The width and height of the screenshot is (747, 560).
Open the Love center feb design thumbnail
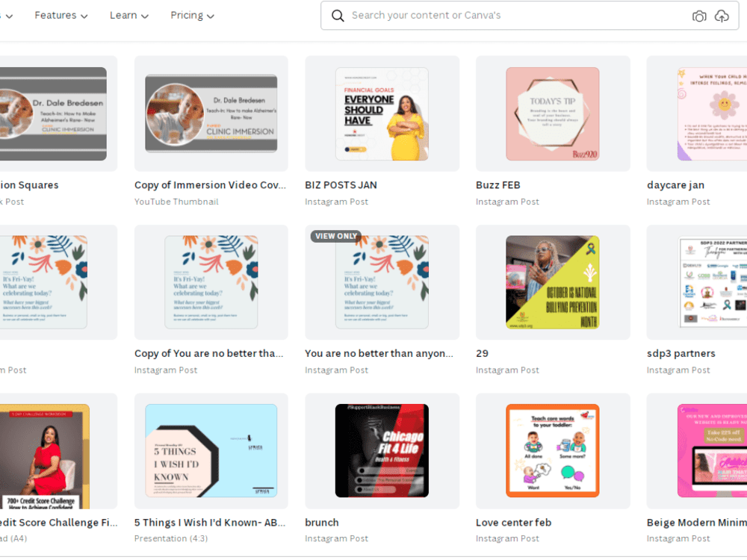[x=553, y=450]
